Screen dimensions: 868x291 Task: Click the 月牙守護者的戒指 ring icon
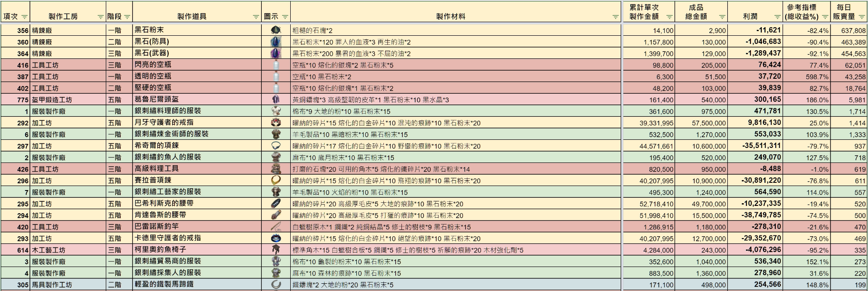pos(276,123)
